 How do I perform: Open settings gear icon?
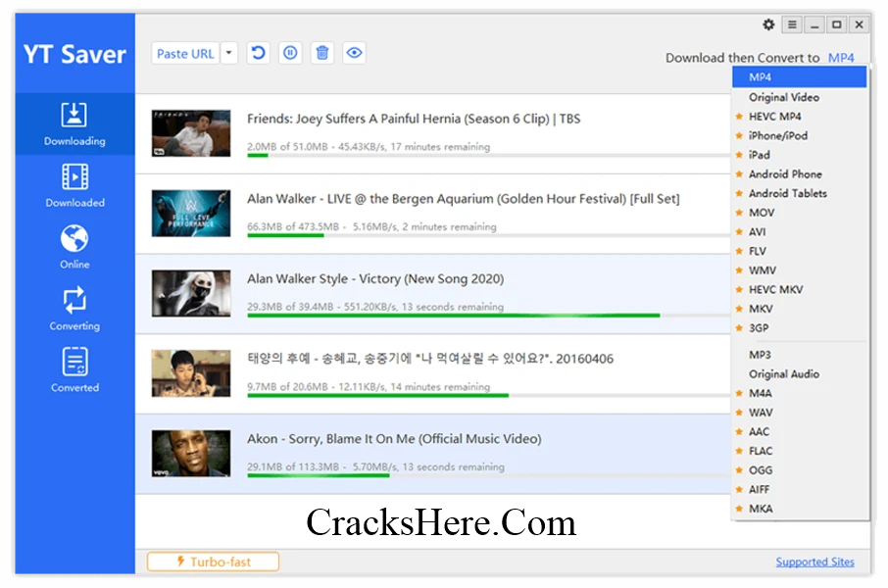(768, 24)
